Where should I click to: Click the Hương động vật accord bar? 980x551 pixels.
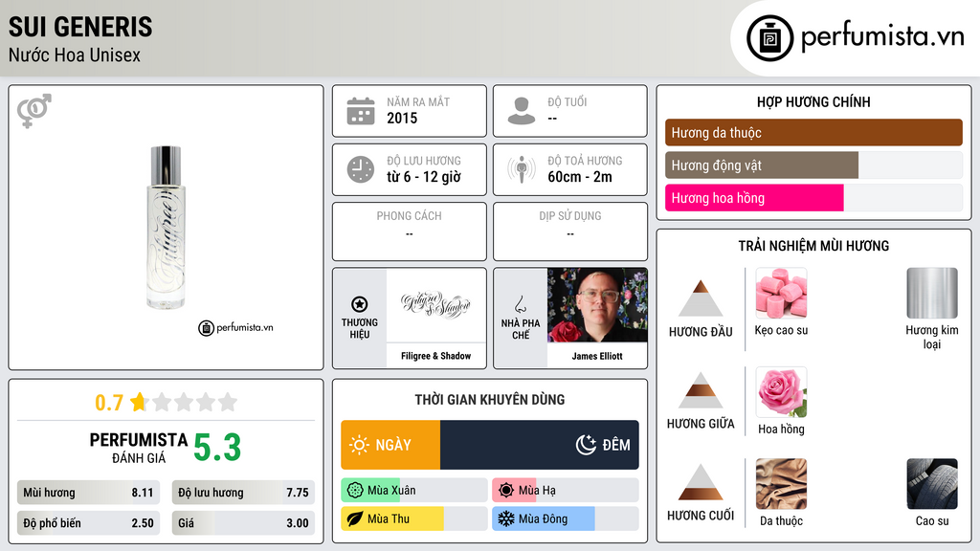pyautogui.click(x=813, y=165)
